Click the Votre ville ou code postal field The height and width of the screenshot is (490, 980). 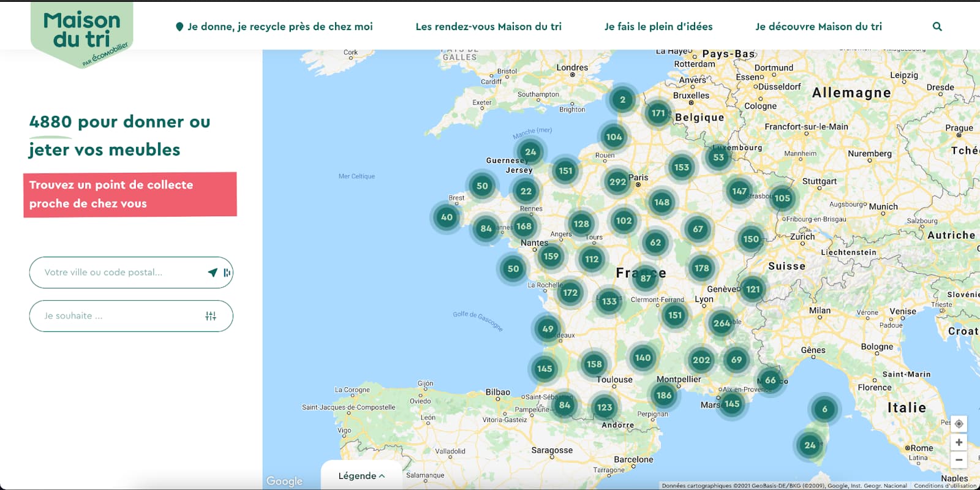(x=131, y=273)
